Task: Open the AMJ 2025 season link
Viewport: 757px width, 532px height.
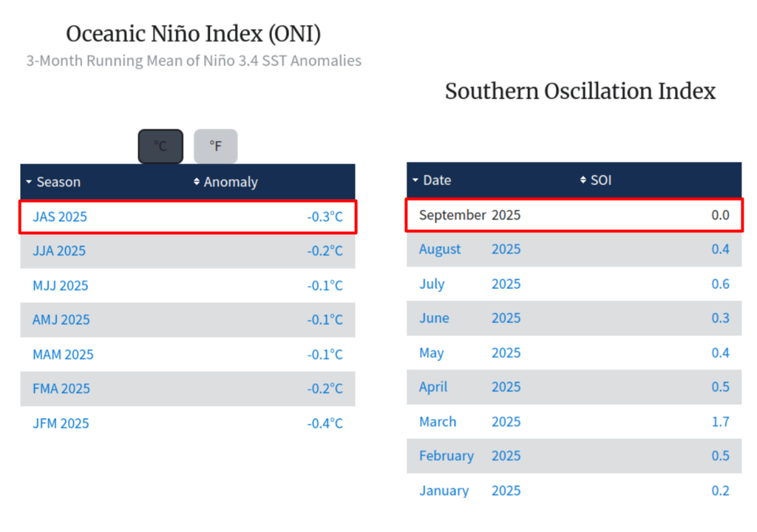Action: click(x=61, y=320)
